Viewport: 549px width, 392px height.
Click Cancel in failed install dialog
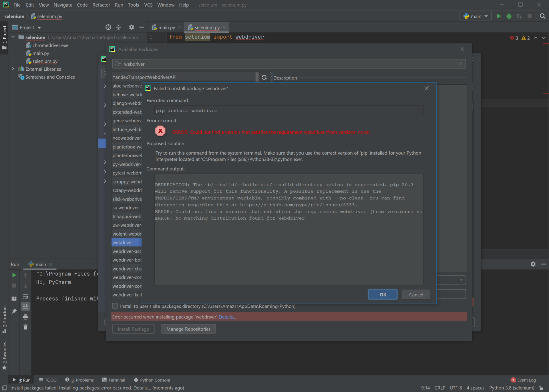[416, 295]
